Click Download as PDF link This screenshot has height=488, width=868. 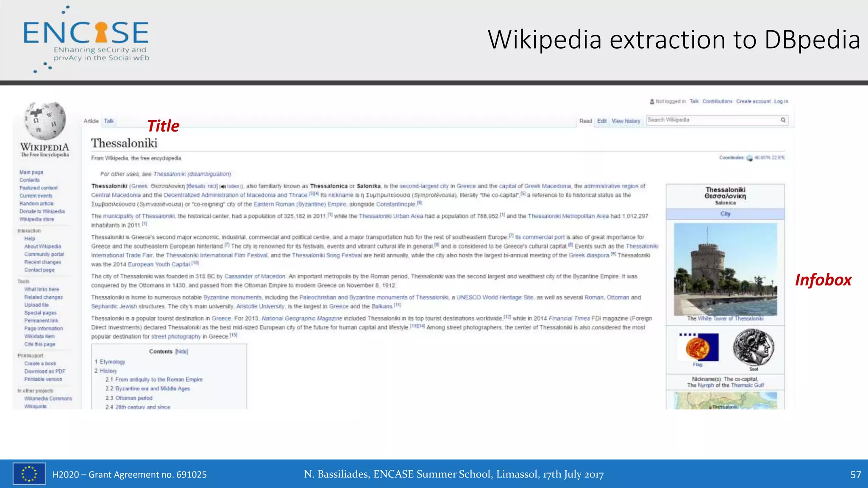pos(45,372)
